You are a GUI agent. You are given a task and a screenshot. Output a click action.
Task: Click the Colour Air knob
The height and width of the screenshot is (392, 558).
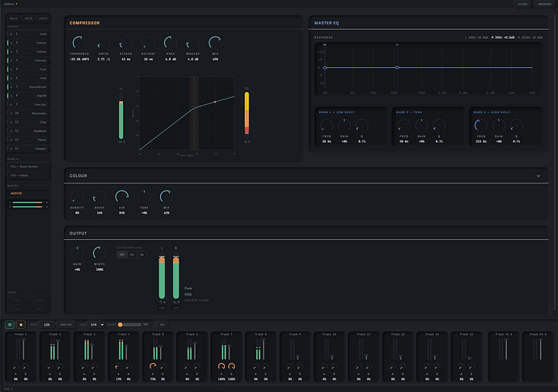[x=121, y=196]
